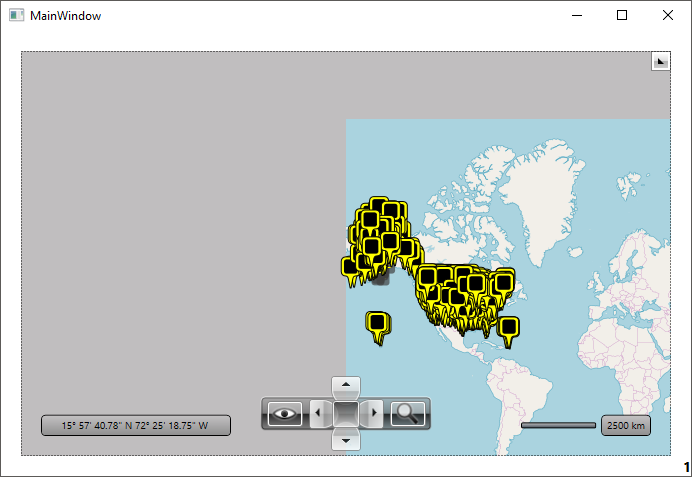692x477 pixels.
Task: Open the zoom magnifier control
Action: click(x=408, y=413)
